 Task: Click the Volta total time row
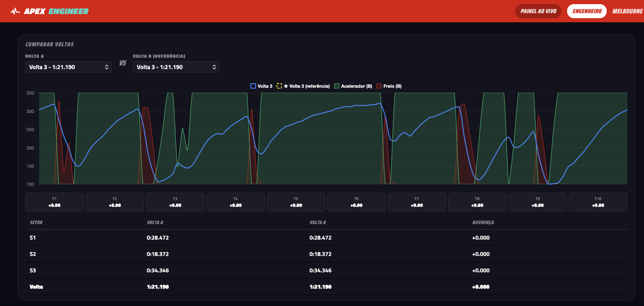tap(326, 287)
